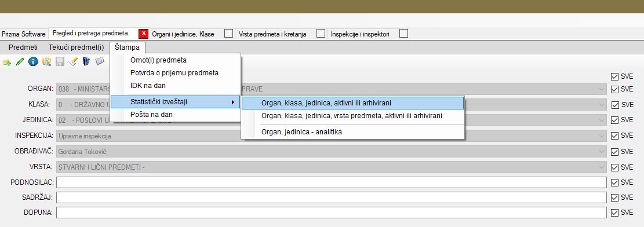
Task: Close the Pregled i pretraga predmeta tab
Action: coord(143,34)
